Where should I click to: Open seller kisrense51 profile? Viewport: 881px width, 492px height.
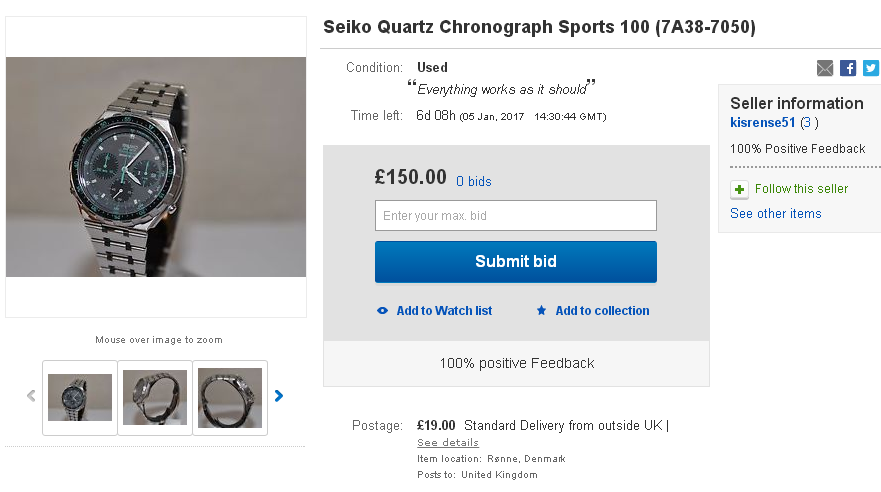(x=763, y=123)
